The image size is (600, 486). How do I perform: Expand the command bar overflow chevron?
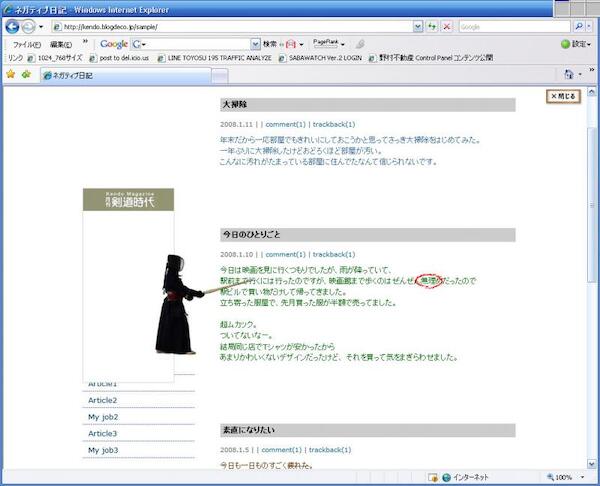pos(592,70)
